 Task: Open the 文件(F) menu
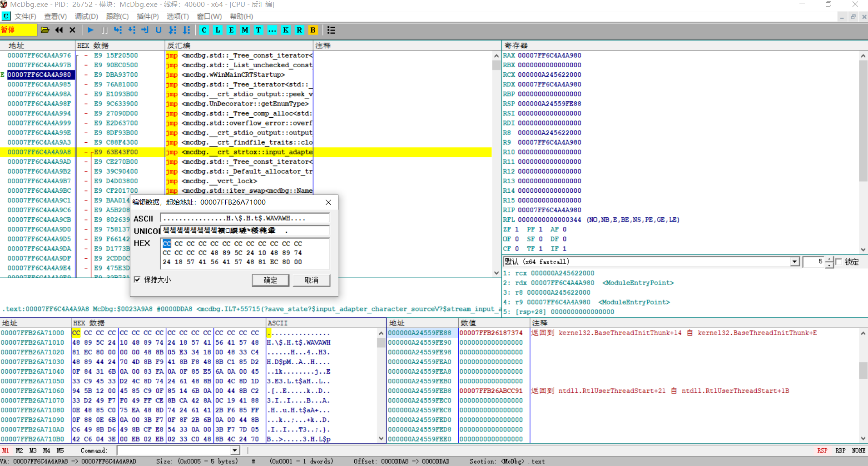point(25,16)
